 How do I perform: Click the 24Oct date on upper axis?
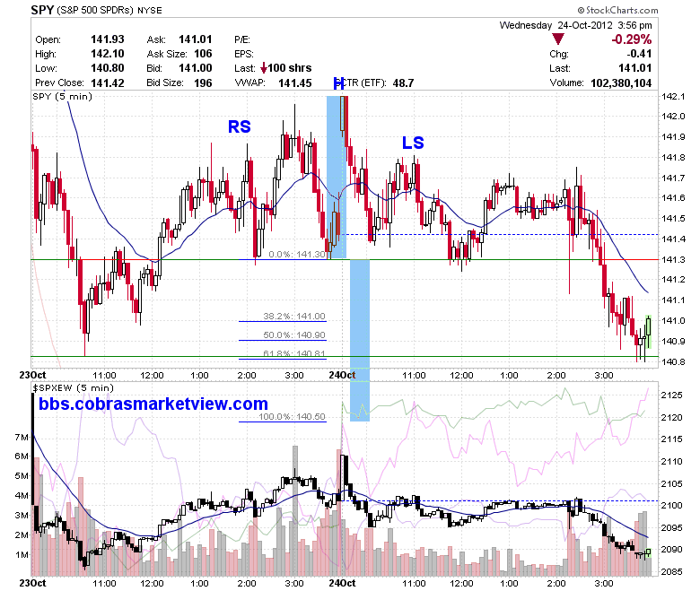(342, 375)
